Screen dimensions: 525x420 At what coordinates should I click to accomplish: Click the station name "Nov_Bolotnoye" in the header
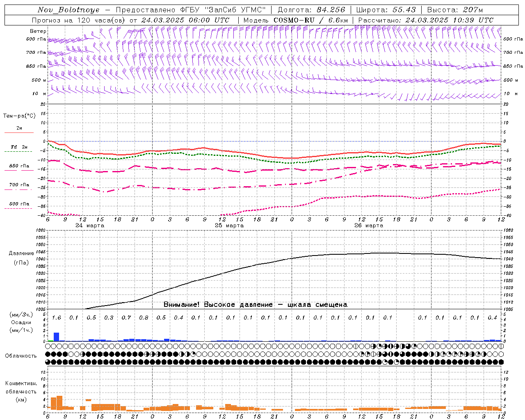(x=68, y=10)
